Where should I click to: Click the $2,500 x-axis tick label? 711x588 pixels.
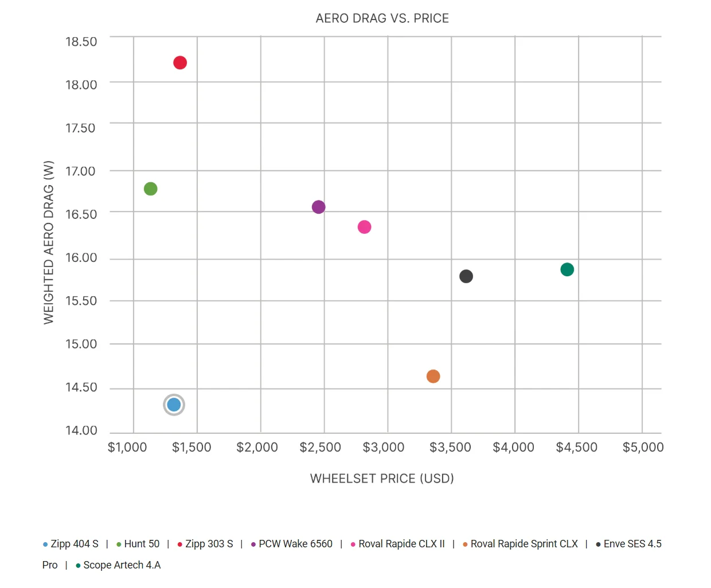(321, 448)
